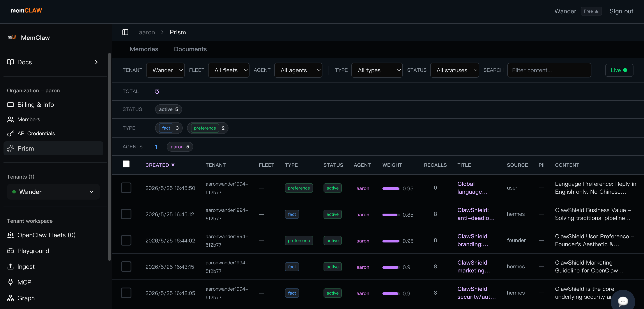This screenshot has height=309, width=644.
Task: Open the All statuses dropdown
Action: pyautogui.click(x=455, y=70)
